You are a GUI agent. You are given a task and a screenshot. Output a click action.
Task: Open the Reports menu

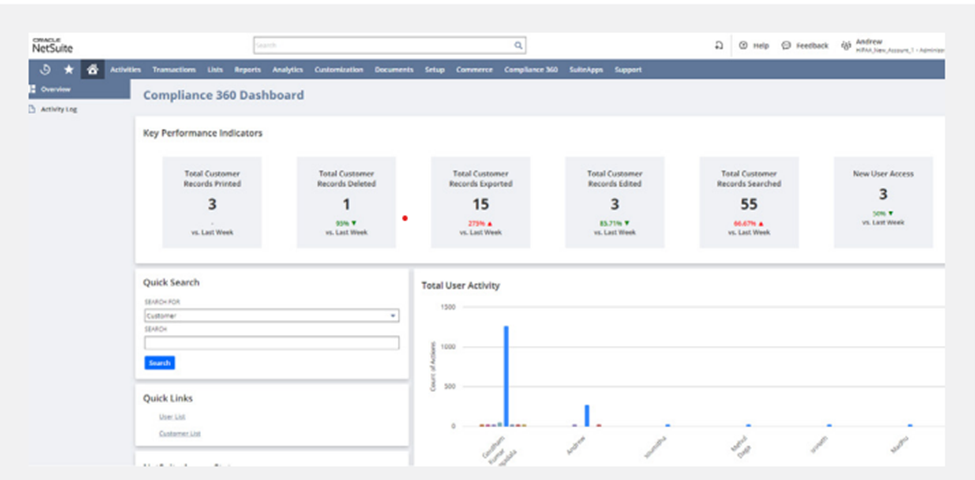247,70
